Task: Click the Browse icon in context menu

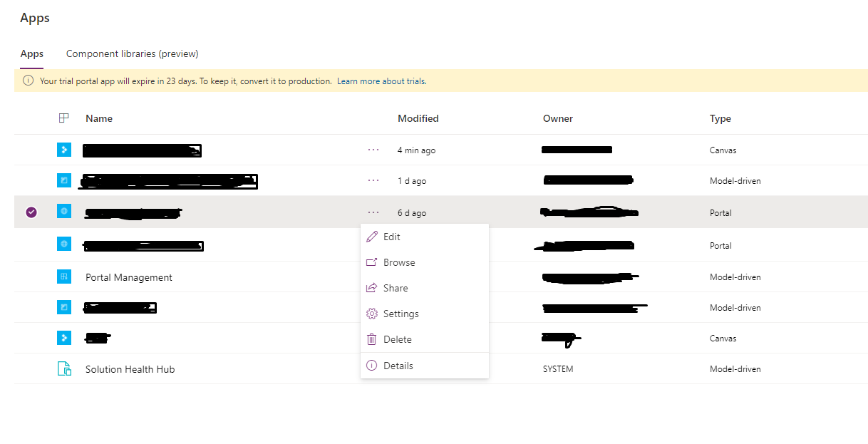Action: click(x=371, y=262)
